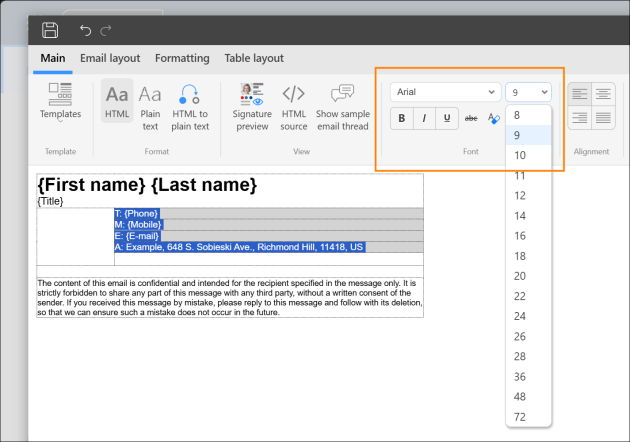Switch to Email layout tab
The image size is (630, 442).
pos(110,58)
